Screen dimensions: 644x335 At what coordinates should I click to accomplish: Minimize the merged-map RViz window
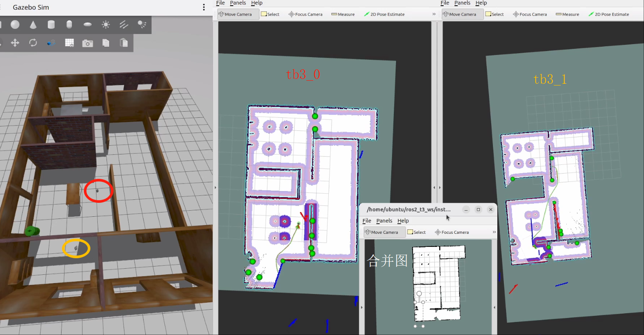point(466,210)
